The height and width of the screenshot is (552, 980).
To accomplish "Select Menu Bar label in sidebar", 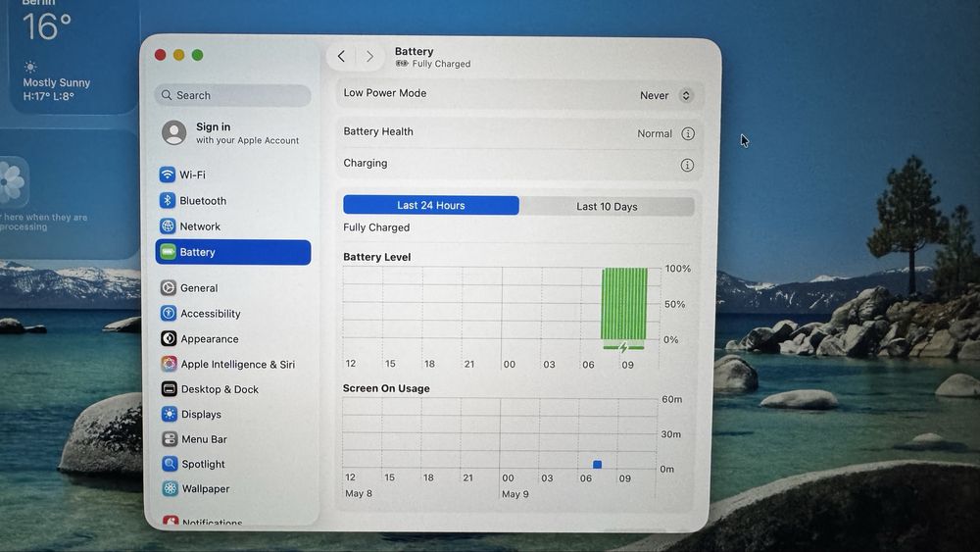I will (205, 439).
